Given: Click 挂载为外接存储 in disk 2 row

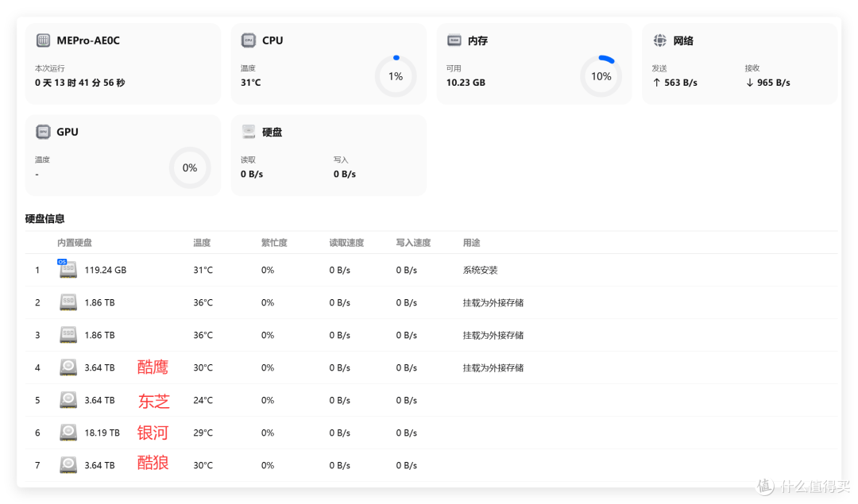Looking at the screenshot, I should click(x=493, y=302).
